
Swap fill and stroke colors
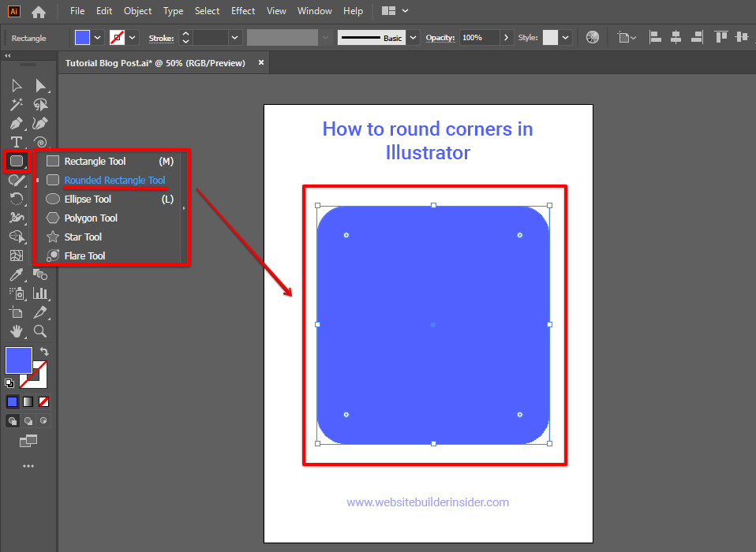click(x=44, y=352)
